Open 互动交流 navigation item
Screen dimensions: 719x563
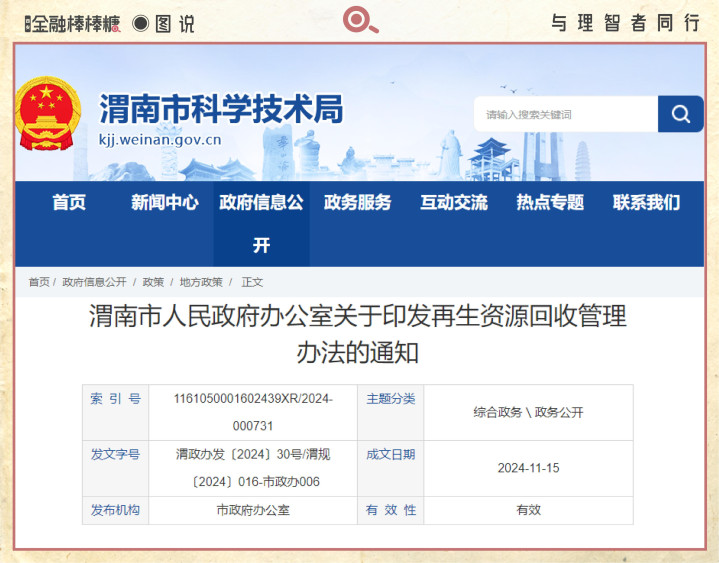point(453,202)
